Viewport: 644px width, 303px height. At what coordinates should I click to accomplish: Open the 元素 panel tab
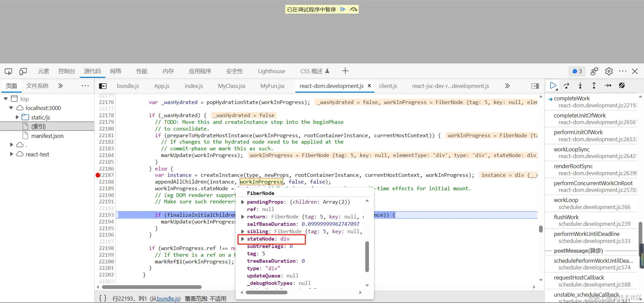tap(44, 71)
